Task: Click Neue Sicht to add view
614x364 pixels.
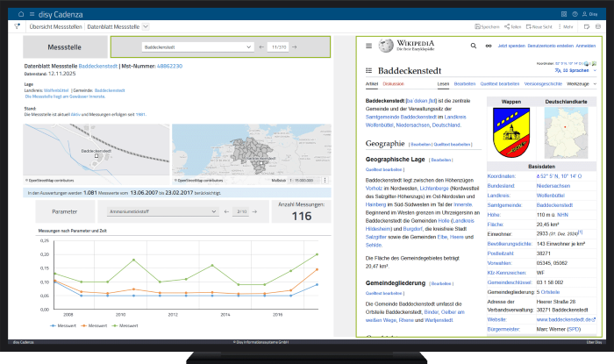Action: click(539, 26)
